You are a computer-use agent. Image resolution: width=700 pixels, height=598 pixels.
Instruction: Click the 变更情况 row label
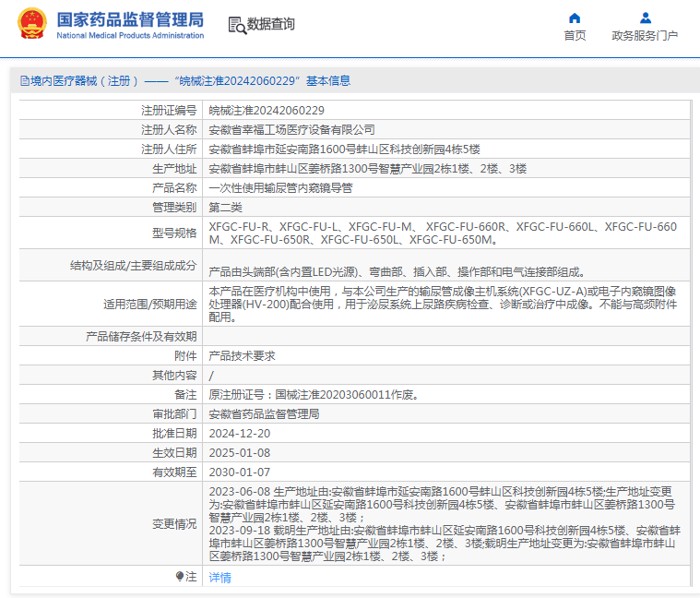pos(174,524)
